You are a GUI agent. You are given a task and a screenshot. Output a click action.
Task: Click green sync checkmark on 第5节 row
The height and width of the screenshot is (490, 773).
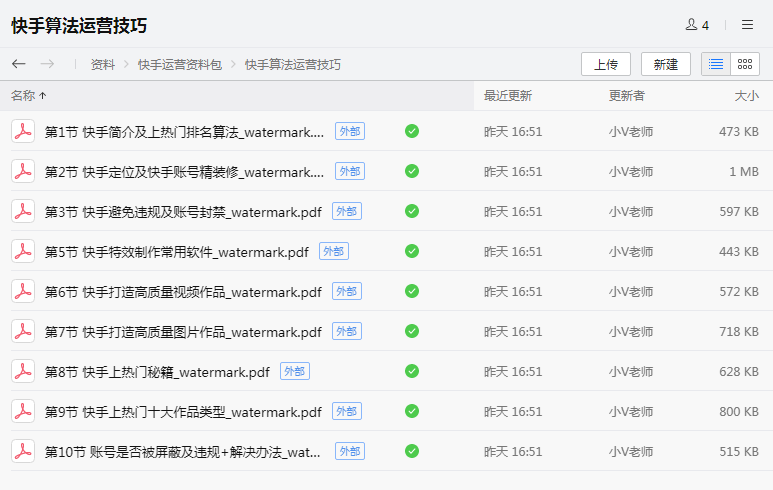point(412,251)
